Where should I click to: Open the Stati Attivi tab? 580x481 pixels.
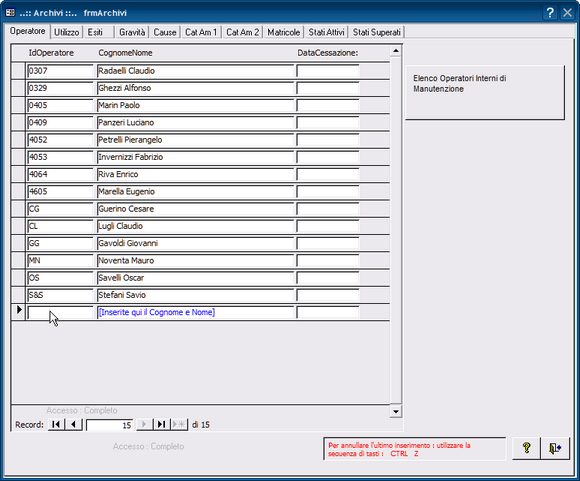(x=327, y=32)
